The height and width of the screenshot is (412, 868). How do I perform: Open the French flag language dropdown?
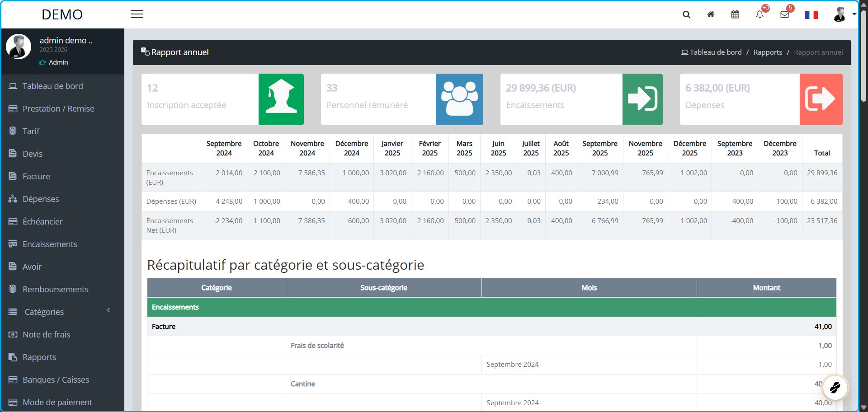(x=811, y=14)
